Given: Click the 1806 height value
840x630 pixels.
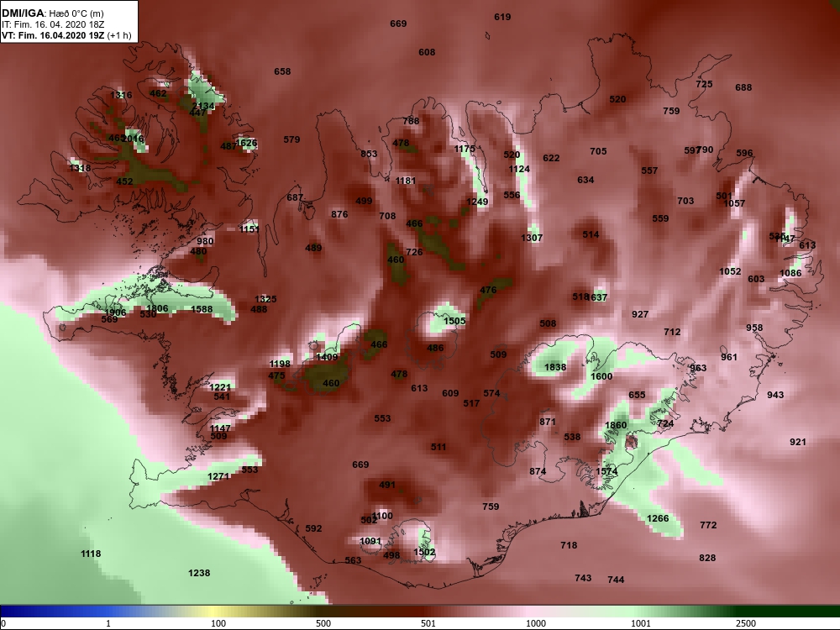Looking at the screenshot, I should coord(158,308).
